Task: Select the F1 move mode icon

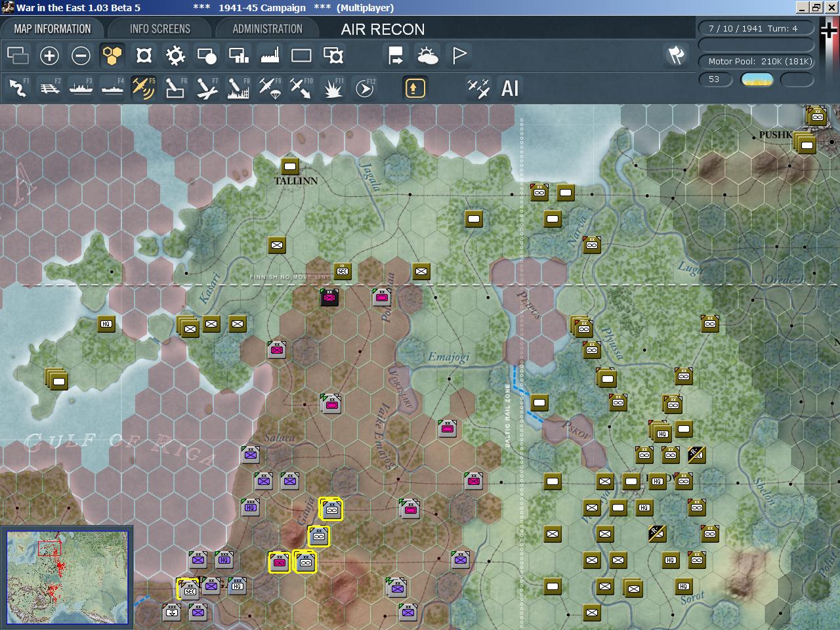Action: 18,88
